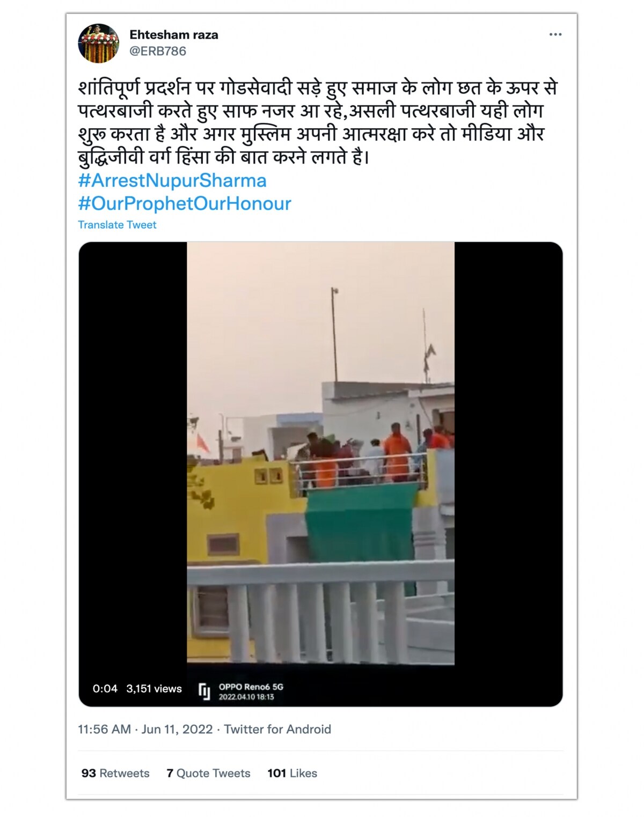Open the three-dot more options menu

pos(555,34)
